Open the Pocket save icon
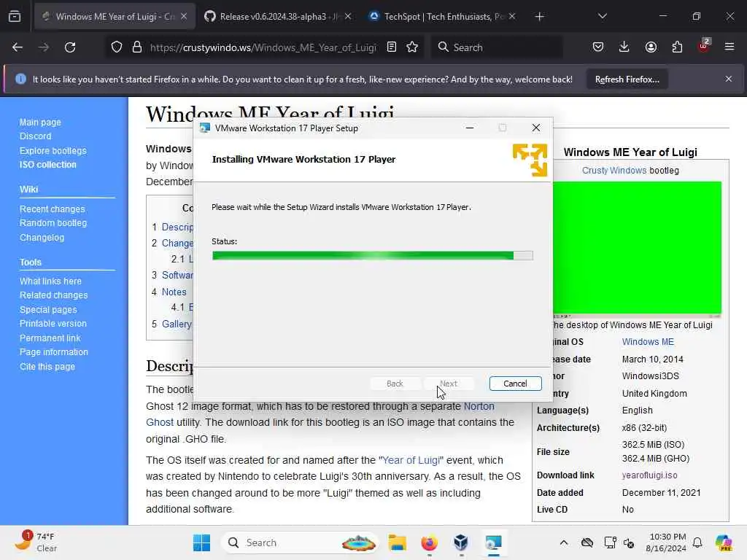 pyautogui.click(x=598, y=47)
